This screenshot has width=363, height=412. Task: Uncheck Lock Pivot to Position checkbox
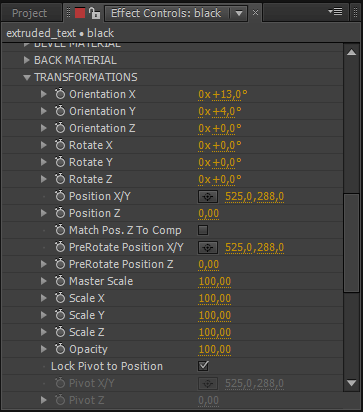(x=203, y=366)
